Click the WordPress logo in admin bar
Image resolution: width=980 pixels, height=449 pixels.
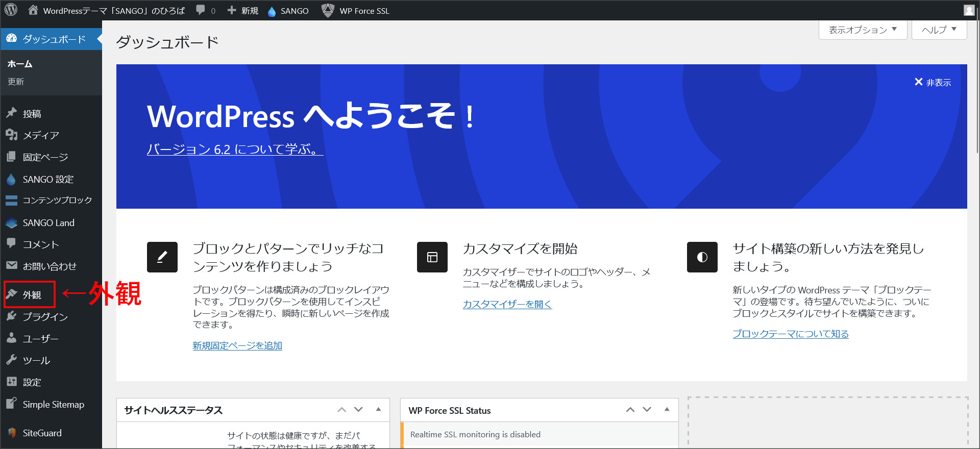(x=11, y=10)
